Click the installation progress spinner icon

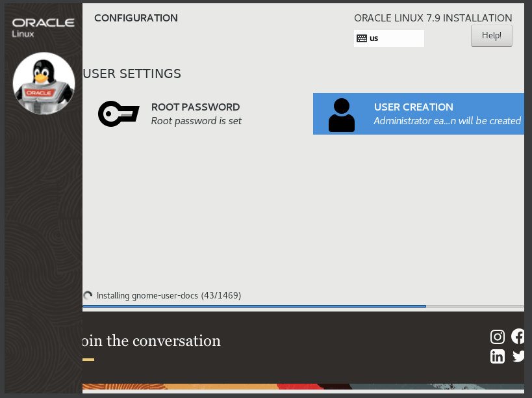88,295
